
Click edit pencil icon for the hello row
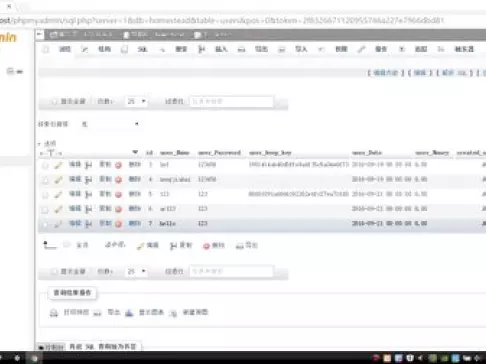click(58, 224)
